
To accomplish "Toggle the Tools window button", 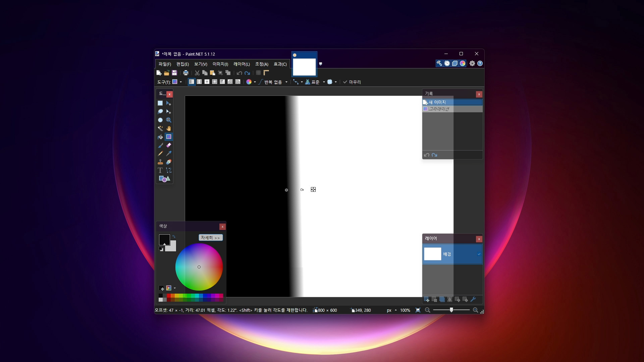I will 439,63.
